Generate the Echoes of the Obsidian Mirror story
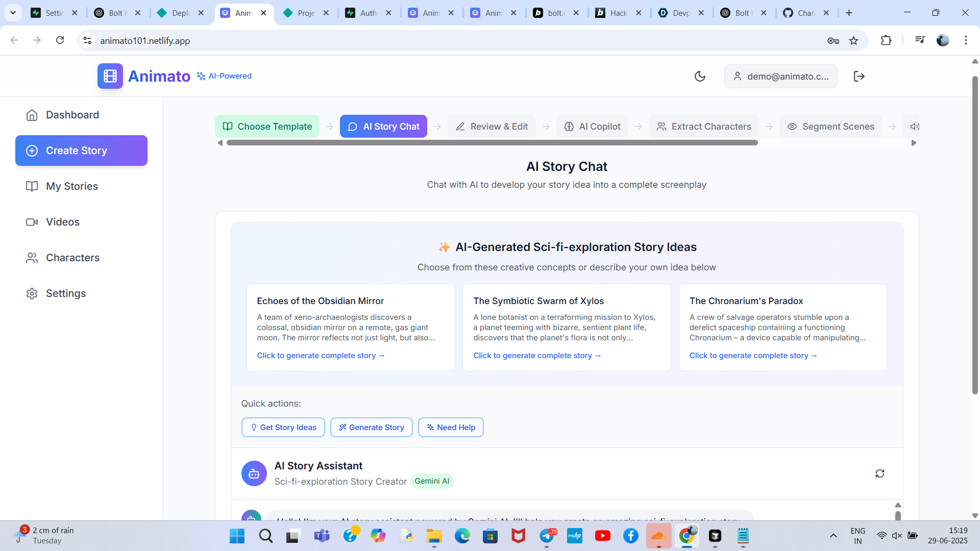980x551 pixels. 321,356
